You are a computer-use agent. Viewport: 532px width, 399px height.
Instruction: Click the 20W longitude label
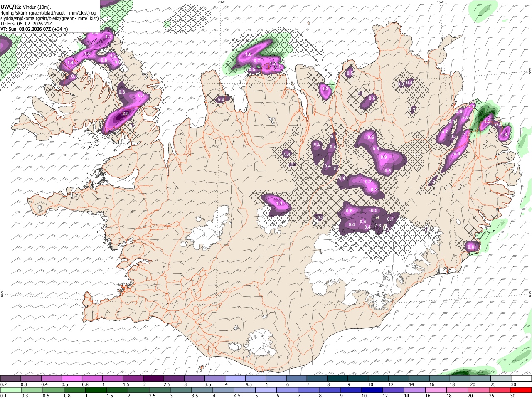[x=221, y=2]
